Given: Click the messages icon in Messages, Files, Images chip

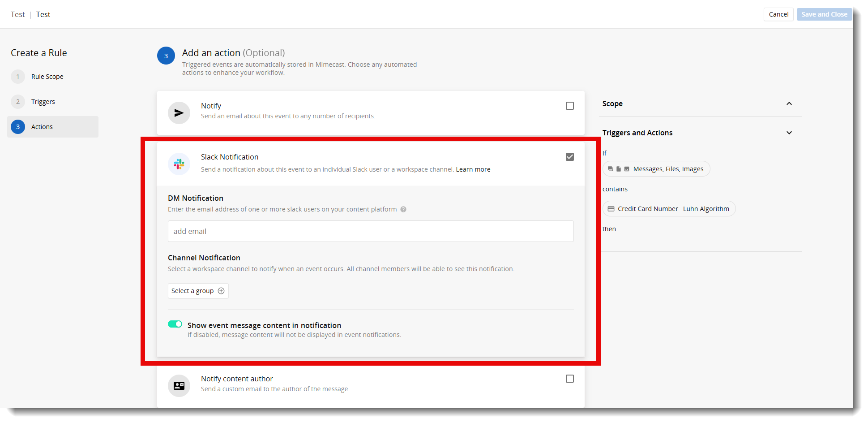Looking at the screenshot, I should pos(611,169).
